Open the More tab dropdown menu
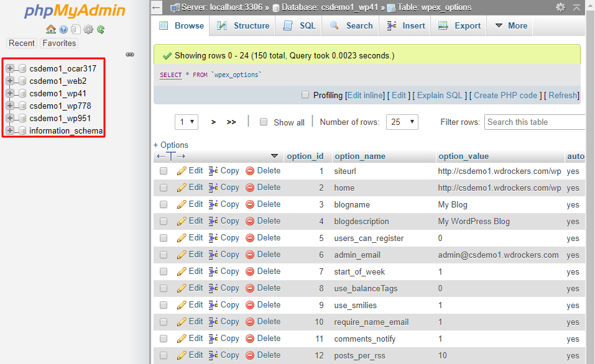Viewport: 595px width, 364px height. click(x=511, y=26)
